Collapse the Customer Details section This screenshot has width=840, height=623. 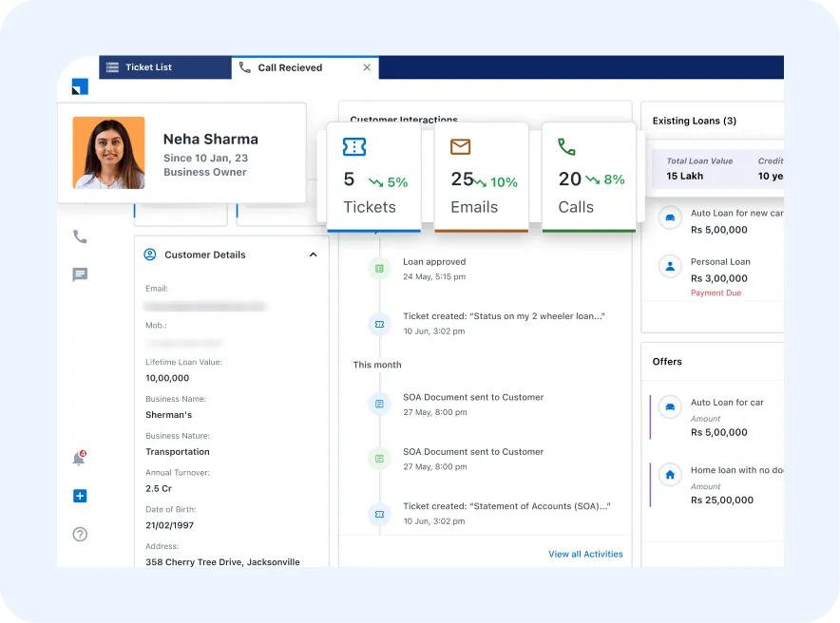[313, 255]
